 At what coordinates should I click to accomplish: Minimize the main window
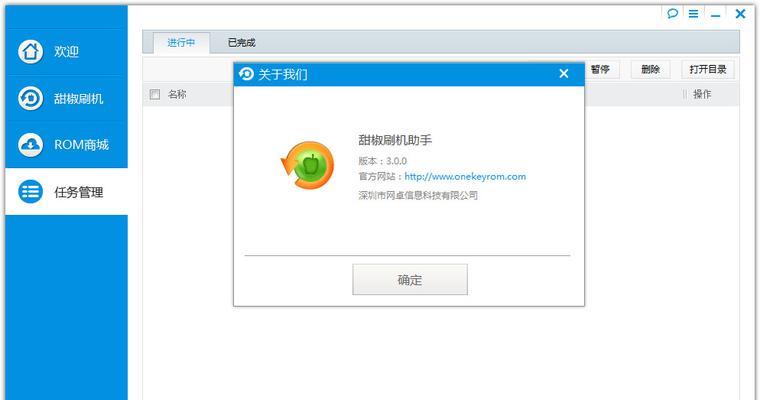pos(715,15)
